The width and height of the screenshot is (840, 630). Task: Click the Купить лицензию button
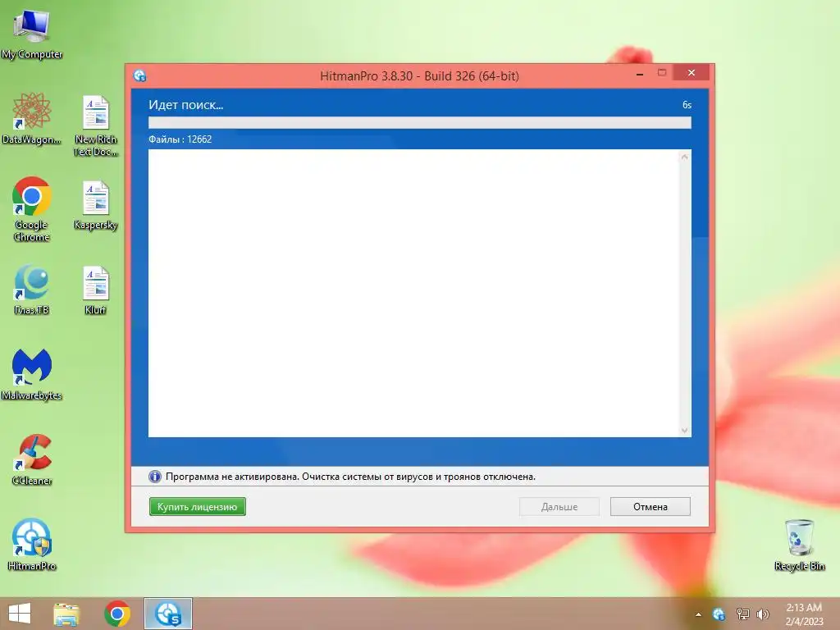coord(197,507)
